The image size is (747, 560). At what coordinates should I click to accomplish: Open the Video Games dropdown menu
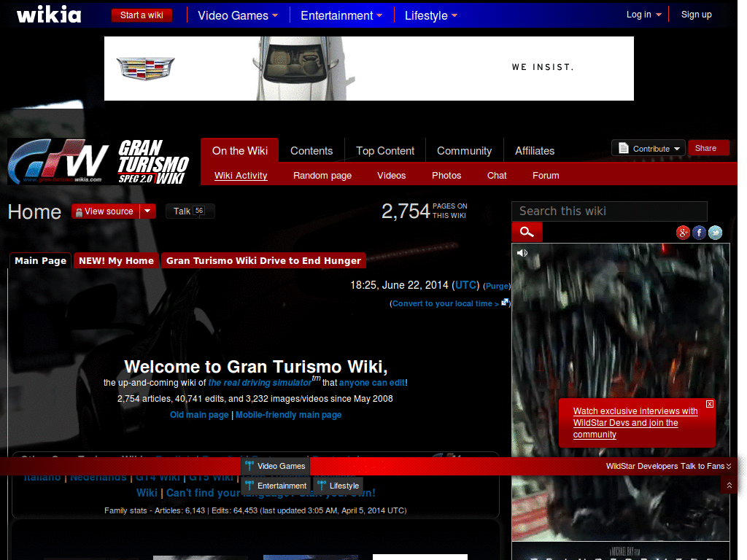point(238,16)
